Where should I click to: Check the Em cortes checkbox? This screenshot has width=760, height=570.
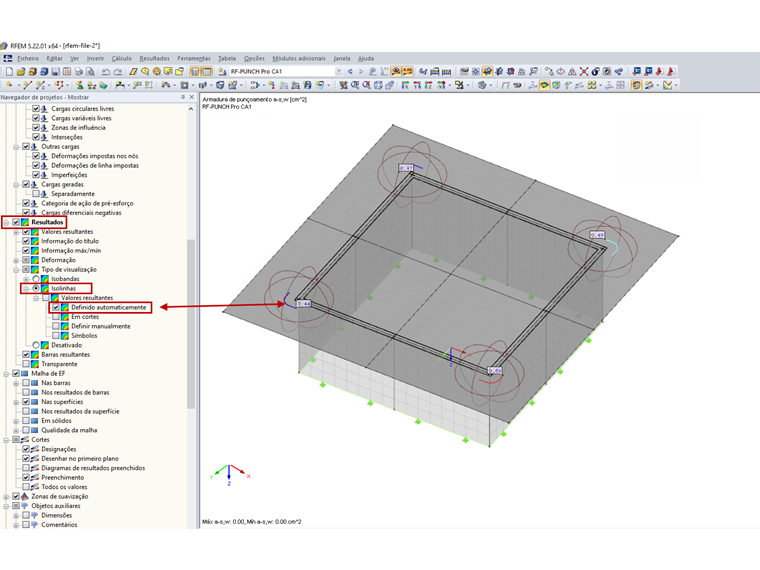56,317
